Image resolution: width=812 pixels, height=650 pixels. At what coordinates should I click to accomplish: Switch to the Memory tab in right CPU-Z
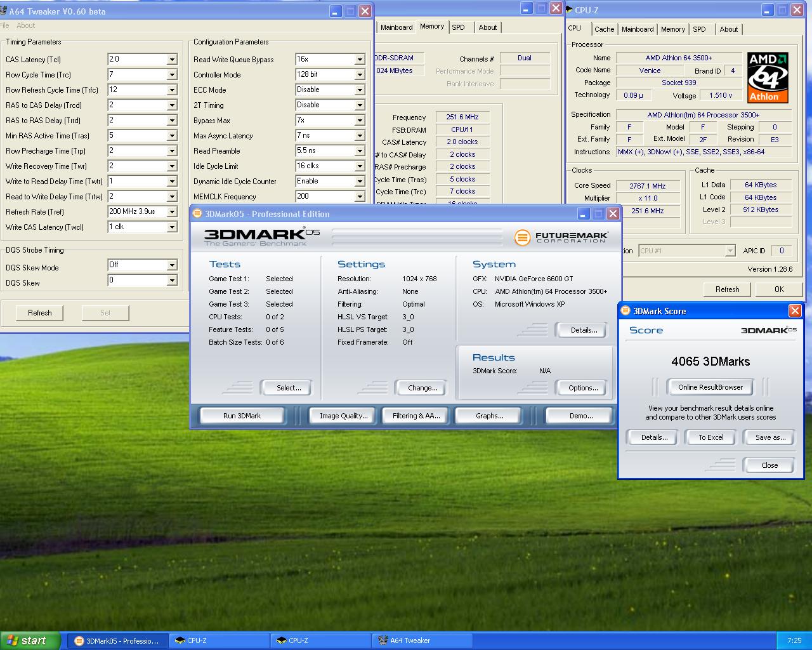point(673,29)
